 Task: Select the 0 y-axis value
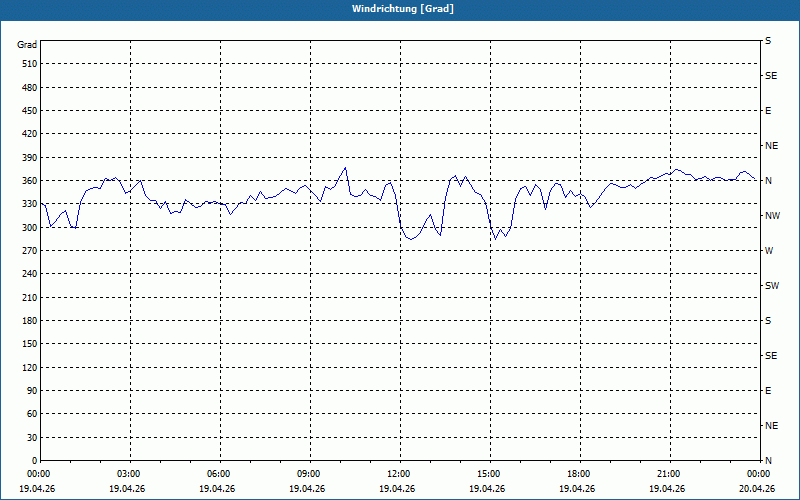(x=35, y=460)
